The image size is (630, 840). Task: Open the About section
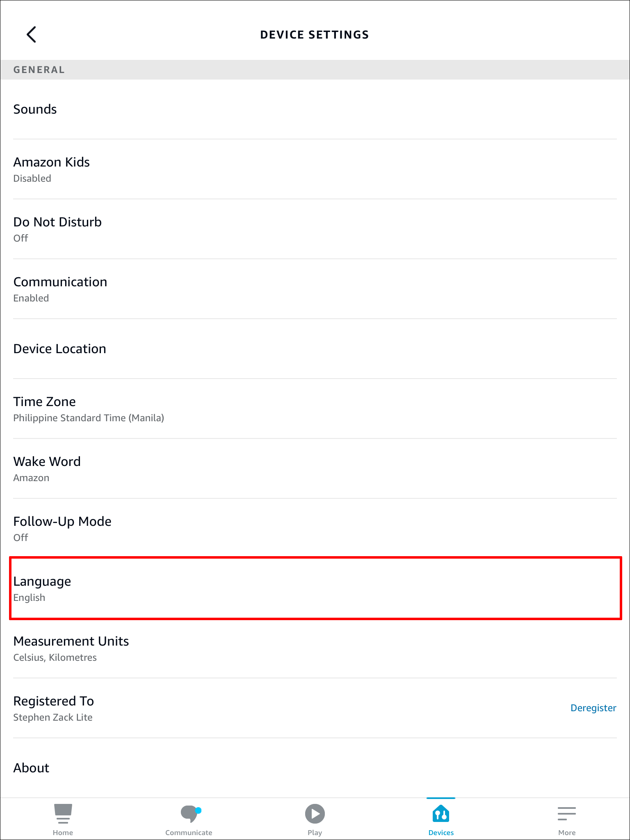(x=32, y=768)
